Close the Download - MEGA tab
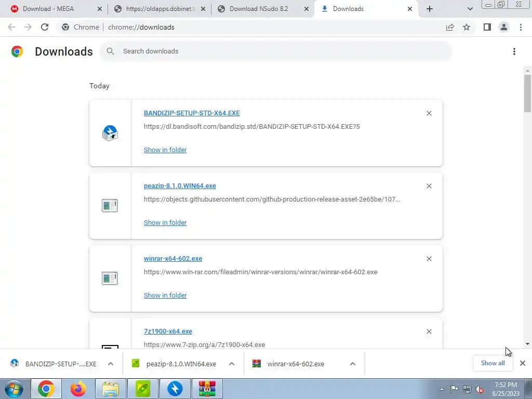532x399 pixels. point(99,9)
